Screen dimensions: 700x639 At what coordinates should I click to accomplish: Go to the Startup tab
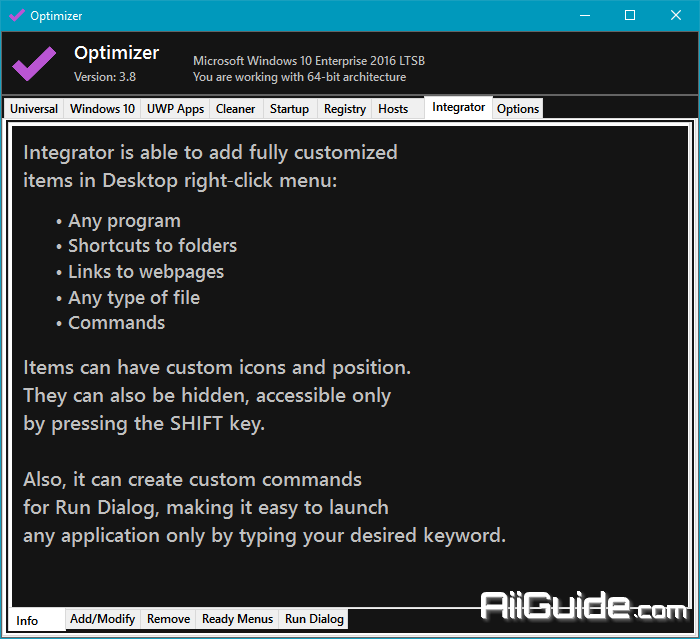tap(289, 109)
